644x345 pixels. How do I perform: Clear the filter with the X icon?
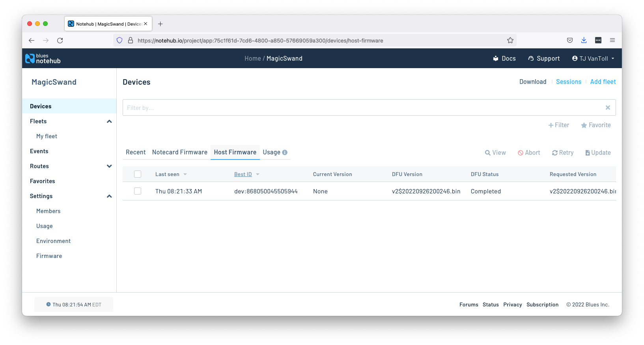point(608,108)
